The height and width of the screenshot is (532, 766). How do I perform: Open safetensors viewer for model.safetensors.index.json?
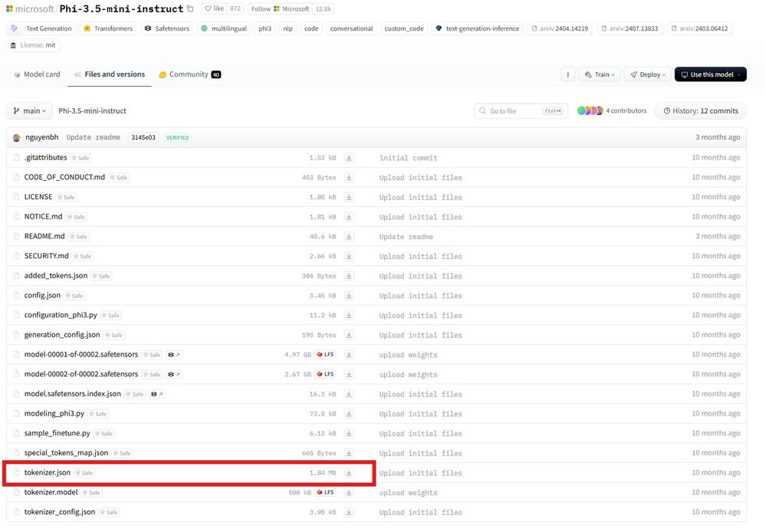[x=156, y=394]
